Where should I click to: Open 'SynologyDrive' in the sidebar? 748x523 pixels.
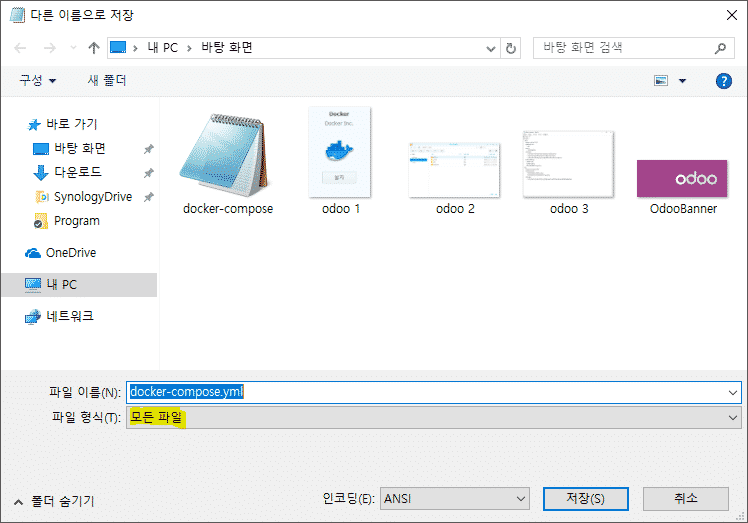pos(93,197)
